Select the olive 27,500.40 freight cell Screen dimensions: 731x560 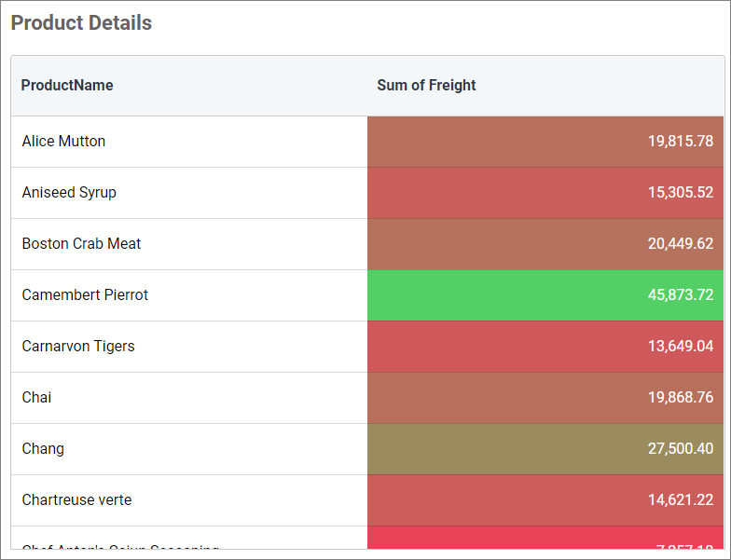click(545, 449)
